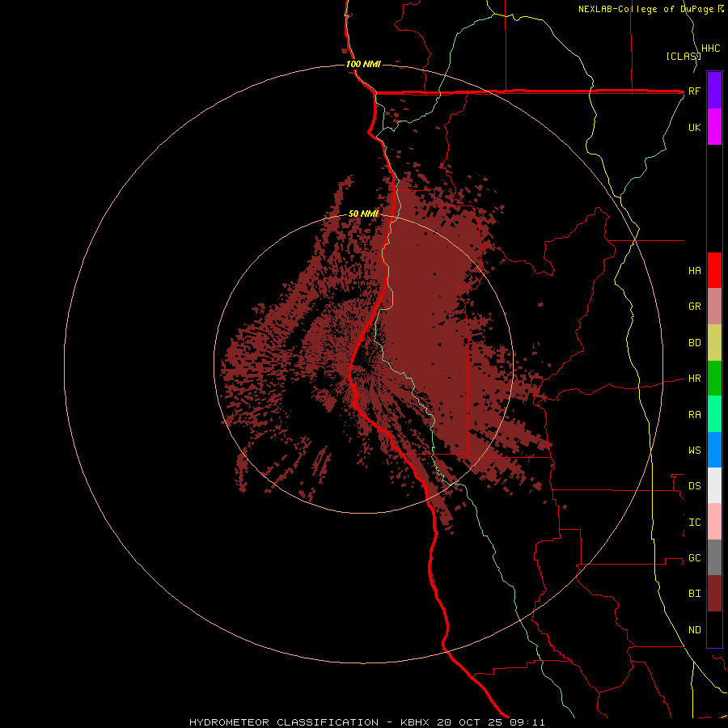Click the UK magenta legend swatch

click(714, 127)
